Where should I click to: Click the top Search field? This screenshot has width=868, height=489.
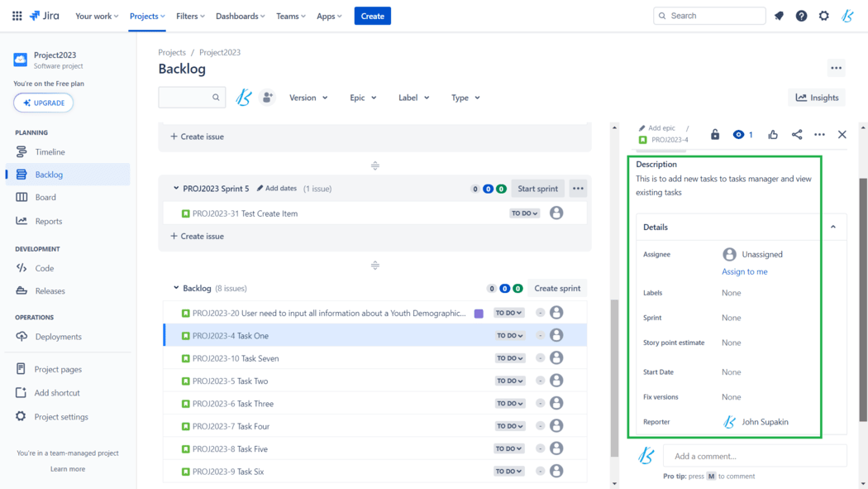tap(709, 16)
